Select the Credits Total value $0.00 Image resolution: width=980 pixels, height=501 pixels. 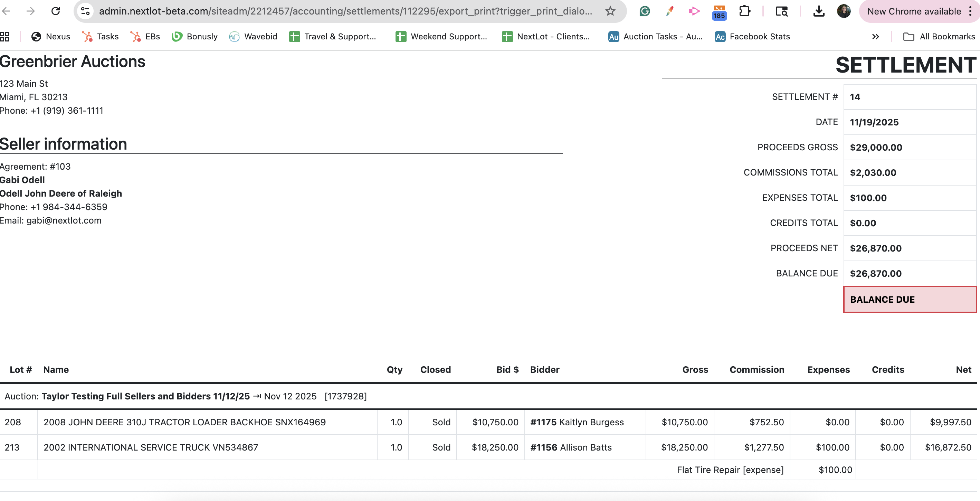click(x=863, y=223)
